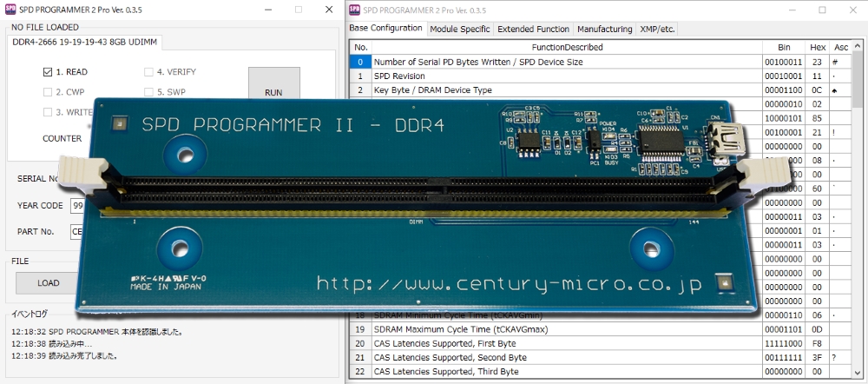Switch to the Module Specific tab
Image resolution: width=868 pixels, height=384 pixels.
[x=459, y=29]
